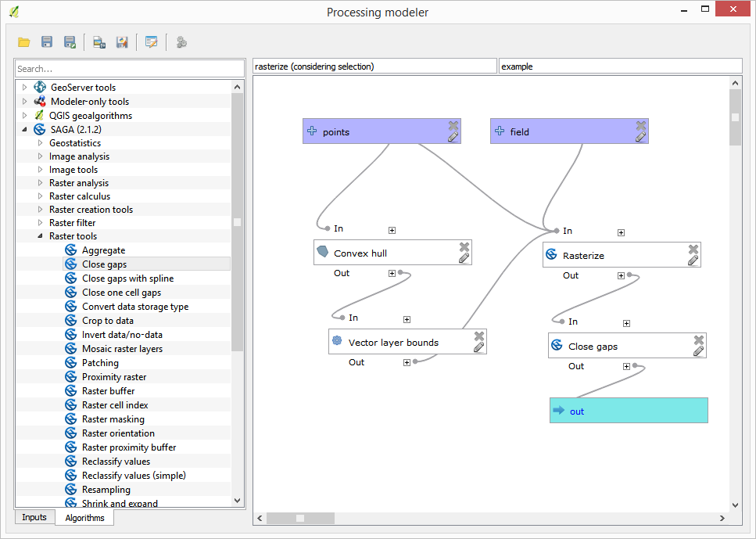Remove the points input node
Image resolution: width=756 pixels, height=539 pixels.
[453, 125]
